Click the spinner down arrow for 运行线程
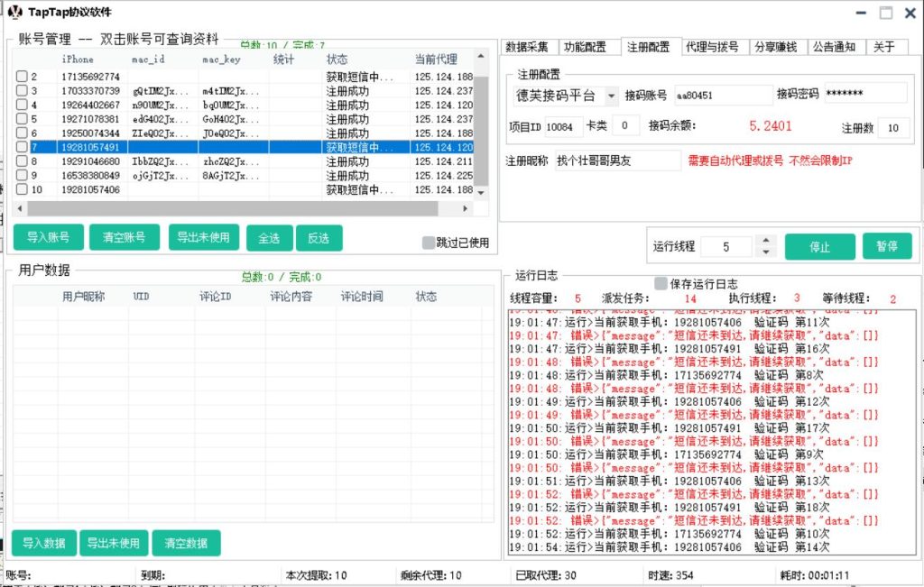 (766, 252)
